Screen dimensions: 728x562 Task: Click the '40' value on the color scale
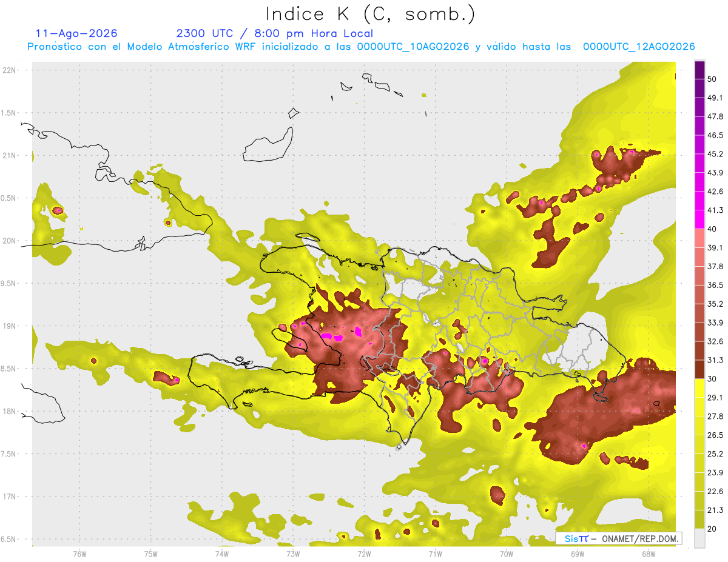coord(712,229)
